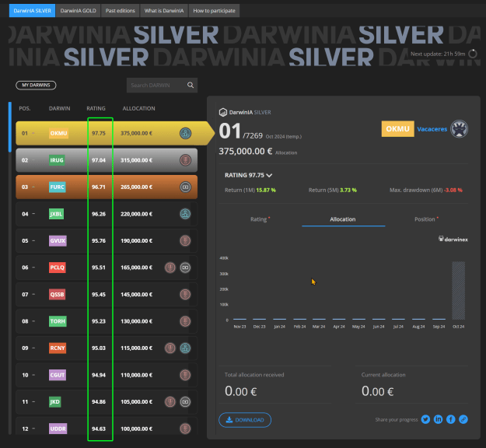Switch to DarwinIA GOLD tab
The height and width of the screenshot is (448, 486).
tap(78, 11)
